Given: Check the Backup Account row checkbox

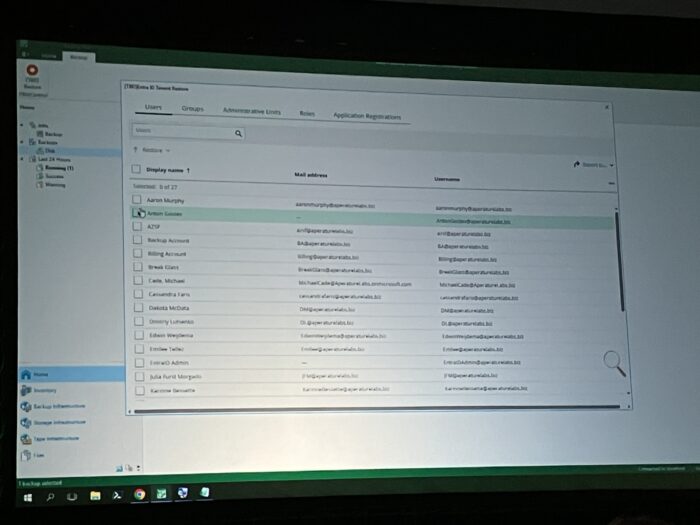Looking at the screenshot, I should tap(138, 239).
